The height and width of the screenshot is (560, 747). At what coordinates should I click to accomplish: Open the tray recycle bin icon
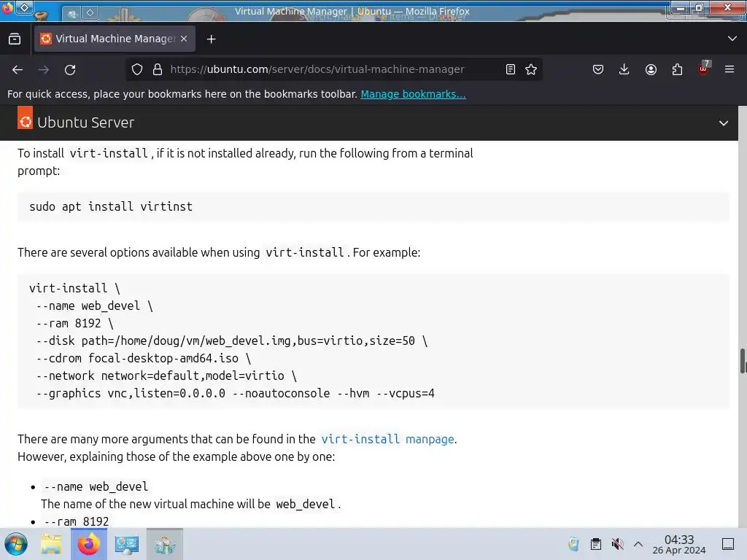(x=573, y=544)
